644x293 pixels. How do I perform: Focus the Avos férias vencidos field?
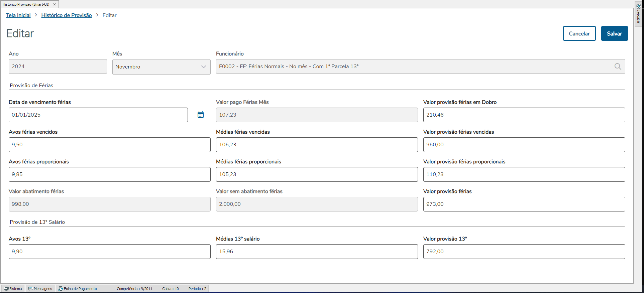tap(109, 145)
